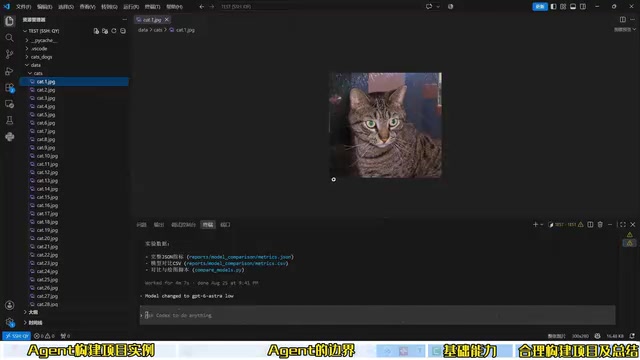The height and width of the screenshot is (360, 640).
Task: Switch to the Output panel tab
Action: 159,224
